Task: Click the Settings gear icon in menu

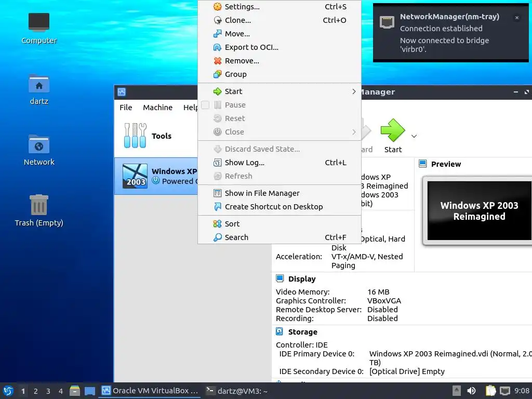Action: click(218, 7)
